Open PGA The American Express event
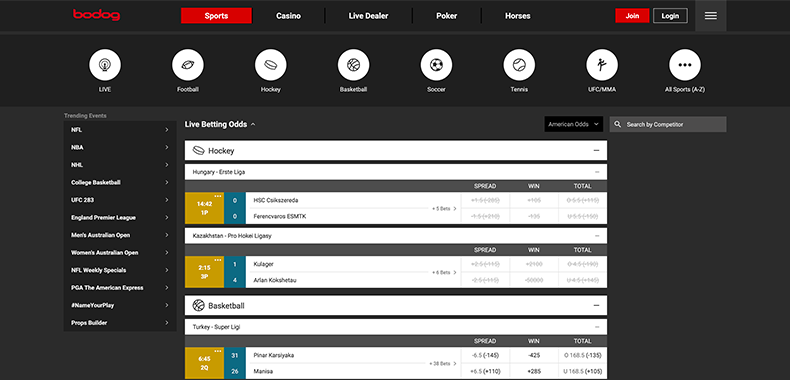 coord(120,288)
